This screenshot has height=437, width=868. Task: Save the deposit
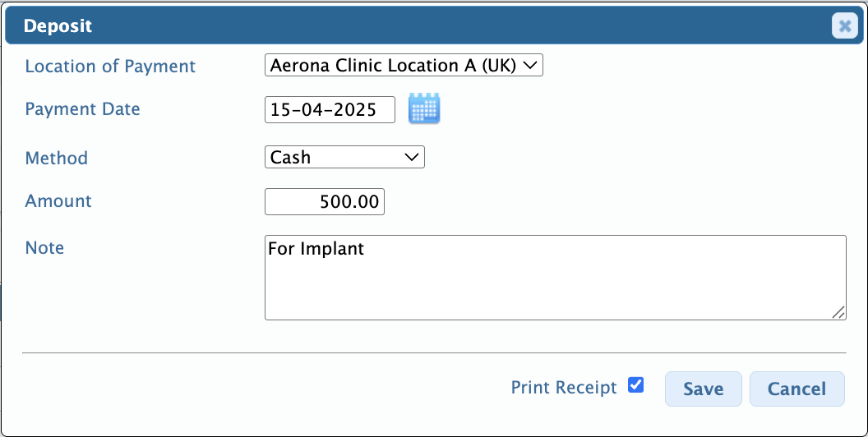click(x=703, y=389)
